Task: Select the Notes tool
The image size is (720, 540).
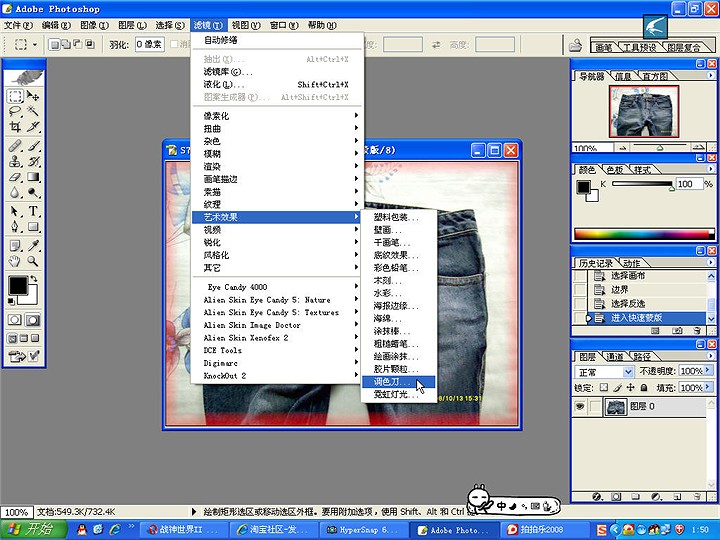Action: tap(15, 246)
